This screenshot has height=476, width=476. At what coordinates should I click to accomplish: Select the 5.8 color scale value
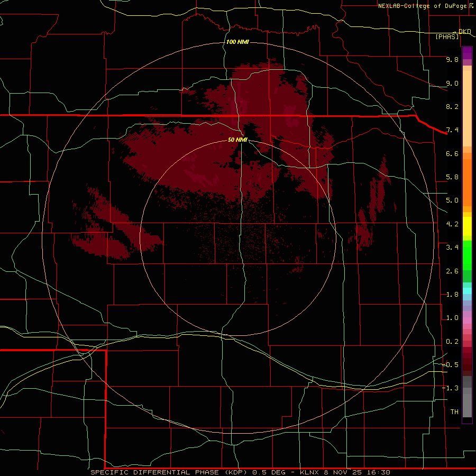[x=452, y=177]
